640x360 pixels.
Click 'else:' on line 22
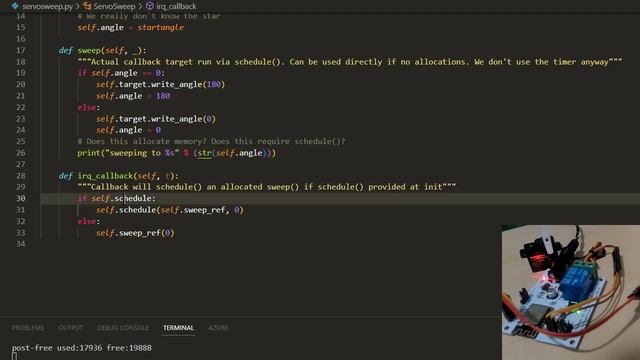click(x=89, y=107)
